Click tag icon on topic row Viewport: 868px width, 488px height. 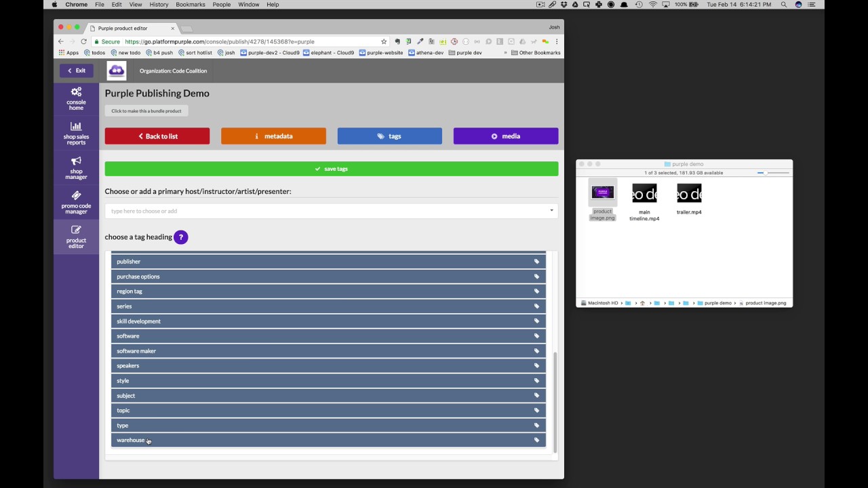click(536, 411)
